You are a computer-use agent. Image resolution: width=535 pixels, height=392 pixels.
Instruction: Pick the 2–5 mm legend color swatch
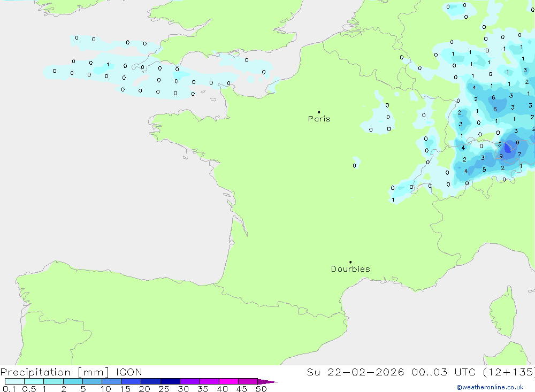point(73,381)
